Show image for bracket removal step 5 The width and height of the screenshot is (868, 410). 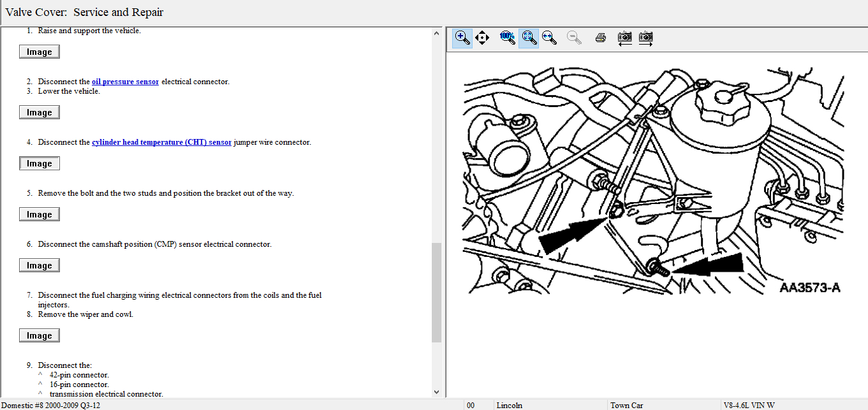(40, 215)
